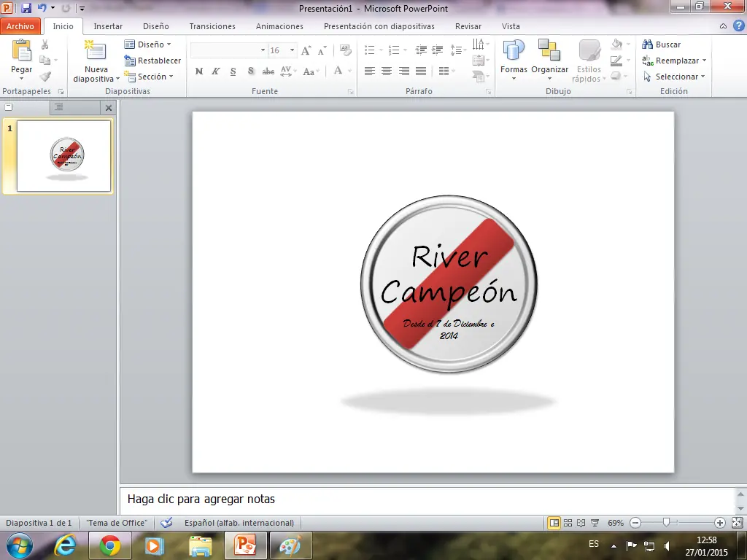Switch to the Diseño ribbon tab
The width and height of the screenshot is (747, 560).
(x=156, y=26)
